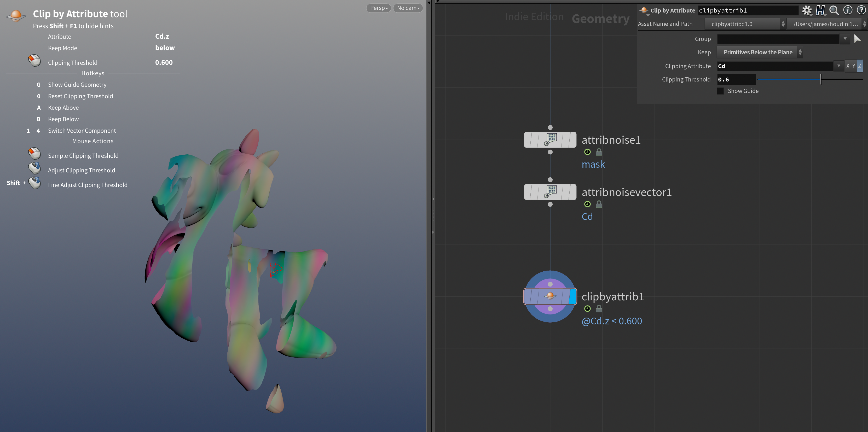
Task: Click the Clipping Threshold slider track right of handle
Action: (842, 79)
